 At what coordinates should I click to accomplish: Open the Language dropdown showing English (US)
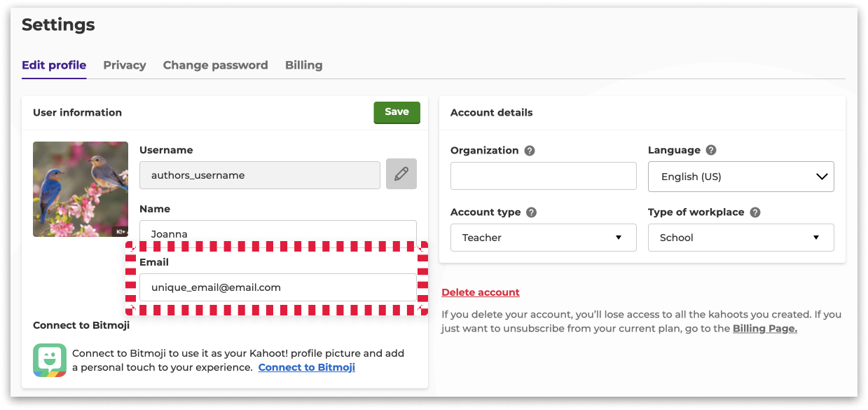(x=741, y=177)
